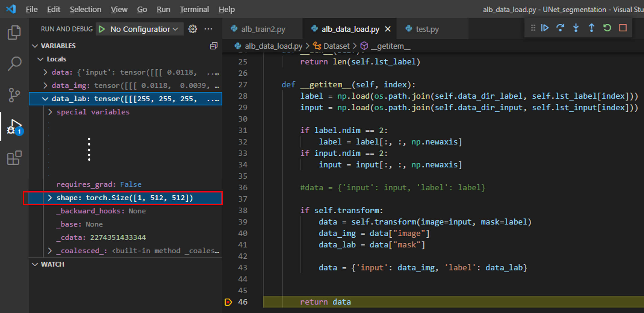Open the Extensions view icon

click(x=14, y=158)
